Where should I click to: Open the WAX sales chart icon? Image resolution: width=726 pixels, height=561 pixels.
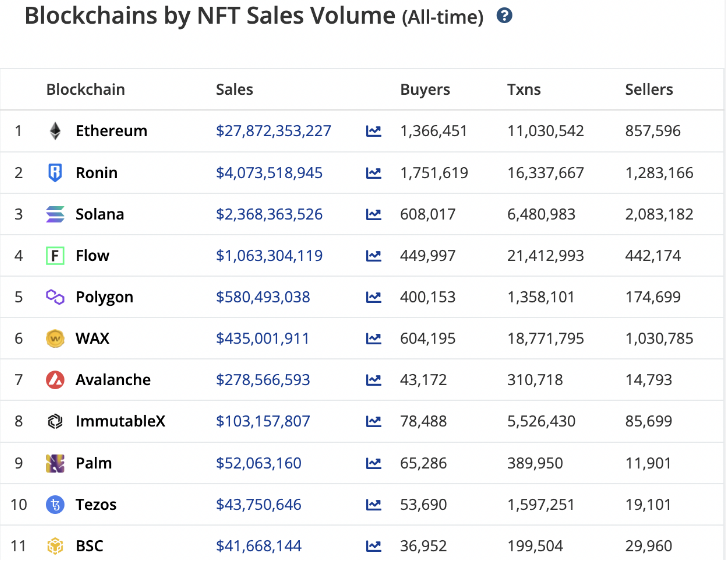tap(373, 338)
